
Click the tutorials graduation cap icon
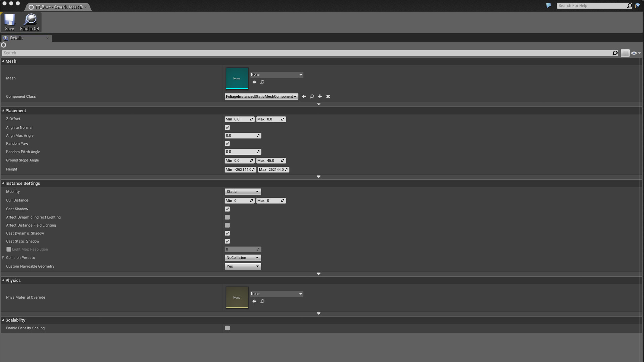pyautogui.click(x=638, y=5)
